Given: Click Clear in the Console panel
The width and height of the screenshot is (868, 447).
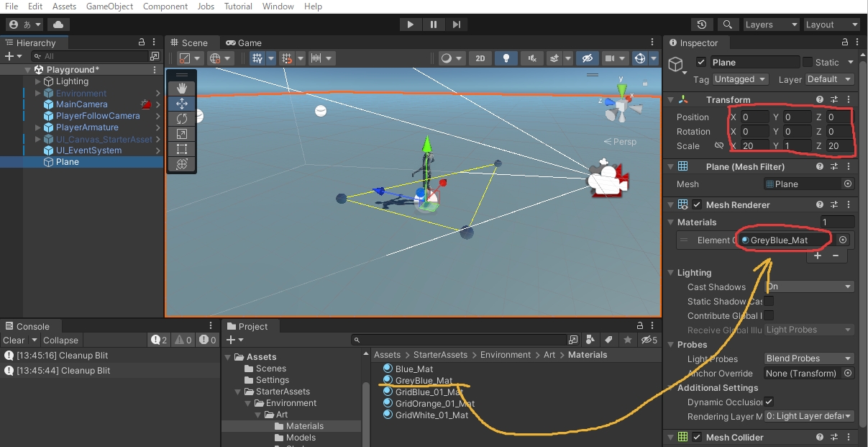Looking at the screenshot, I should 13,340.
